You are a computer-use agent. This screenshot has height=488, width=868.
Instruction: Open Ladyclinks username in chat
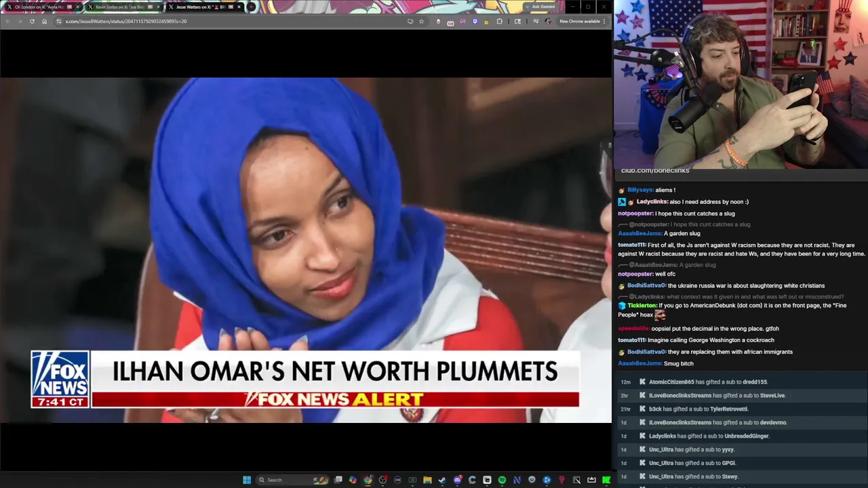(x=652, y=201)
